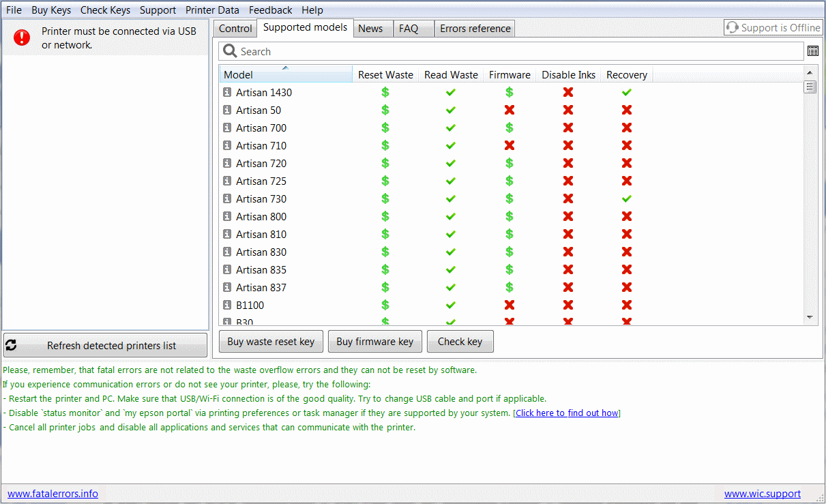Image resolution: width=826 pixels, height=504 pixels.
Task: Open the File menu
Action: click(x=14, y=10)
